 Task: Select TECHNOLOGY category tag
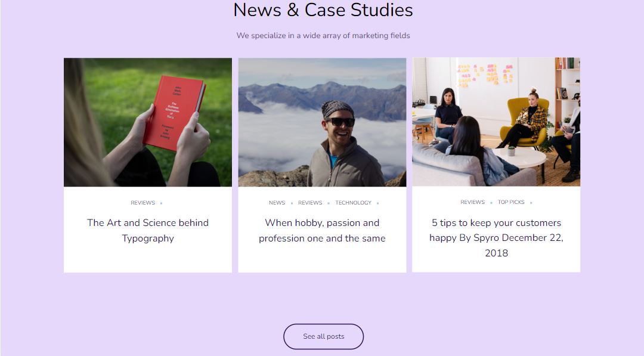coord(353,203)
